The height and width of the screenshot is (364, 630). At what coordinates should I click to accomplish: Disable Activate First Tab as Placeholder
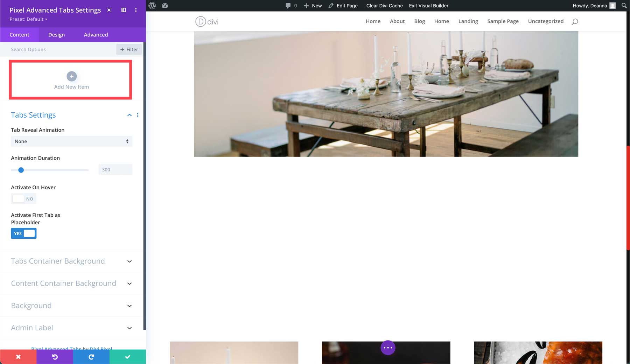point(23,233)
